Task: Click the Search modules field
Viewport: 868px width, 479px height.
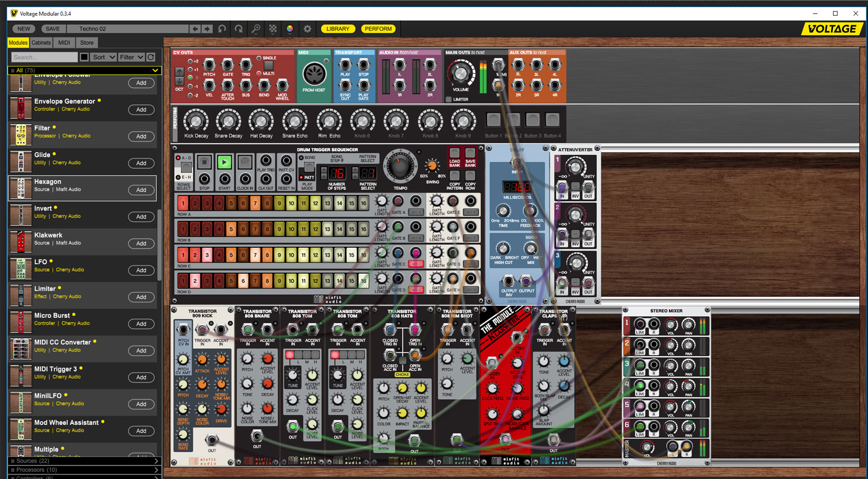Action: coord(45,57)
